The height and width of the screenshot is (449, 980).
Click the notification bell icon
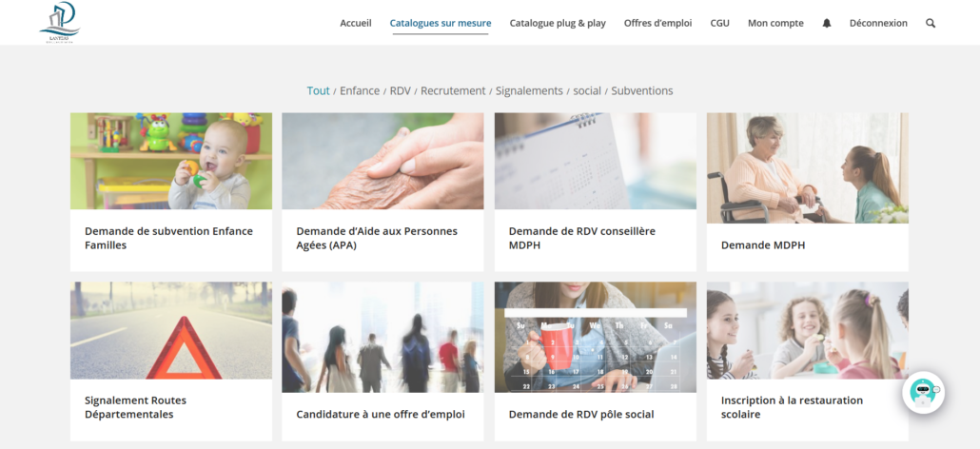pos(826,23)
